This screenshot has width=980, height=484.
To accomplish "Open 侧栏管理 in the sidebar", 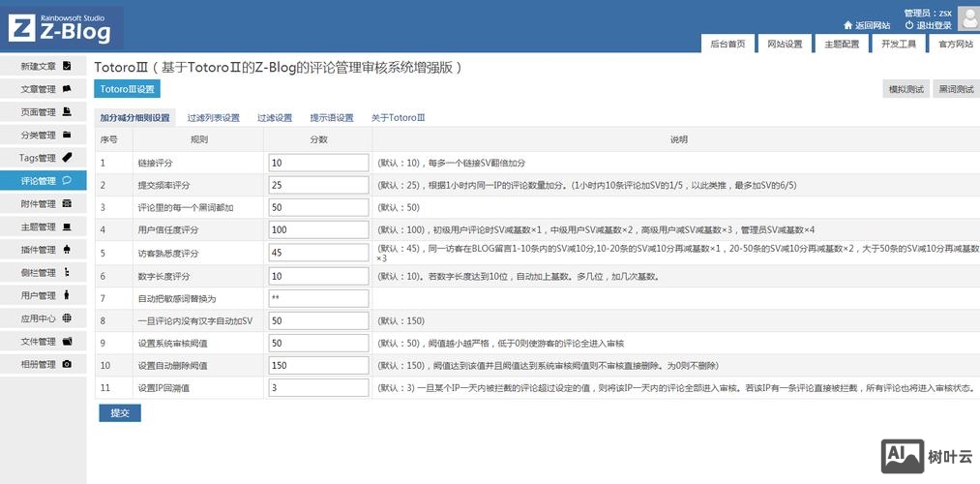I will pos(44,272).
